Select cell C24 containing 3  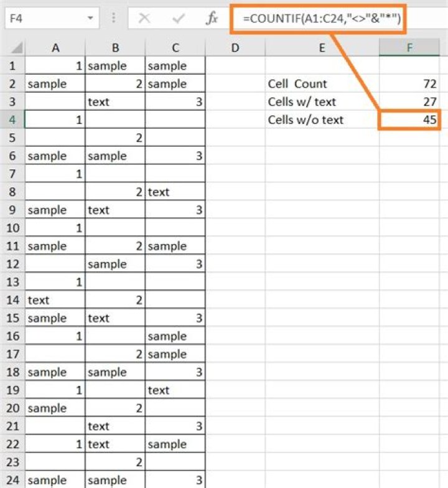pyautogui.click(x=175, y=480)
